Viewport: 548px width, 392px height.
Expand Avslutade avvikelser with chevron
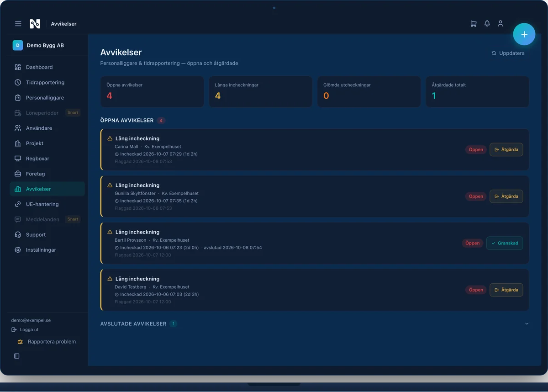point(527,323)
